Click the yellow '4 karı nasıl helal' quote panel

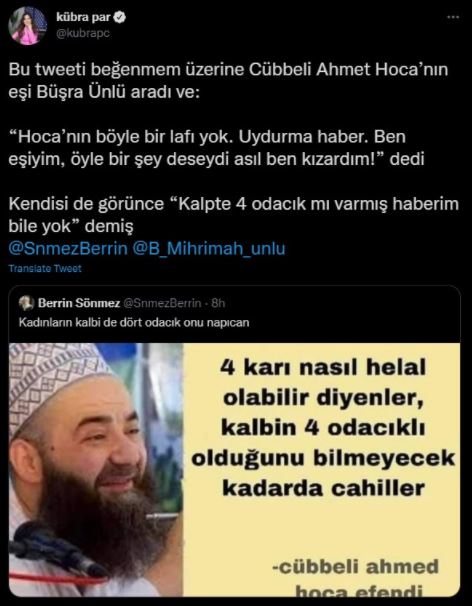322,470
